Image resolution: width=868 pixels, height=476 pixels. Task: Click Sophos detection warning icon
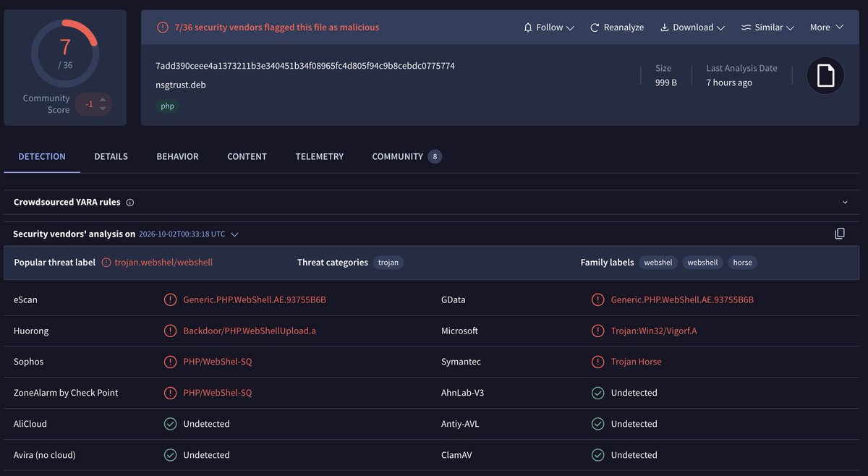pyautogui.click(x=171, y=362)
